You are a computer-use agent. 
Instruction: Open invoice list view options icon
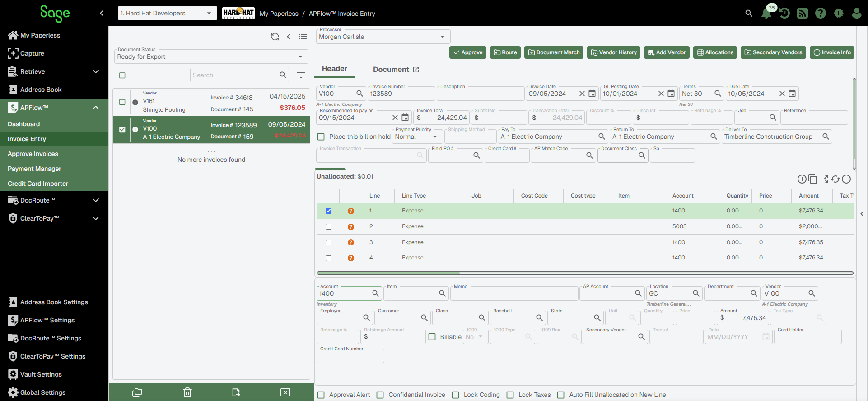click(x=303, y=37)
